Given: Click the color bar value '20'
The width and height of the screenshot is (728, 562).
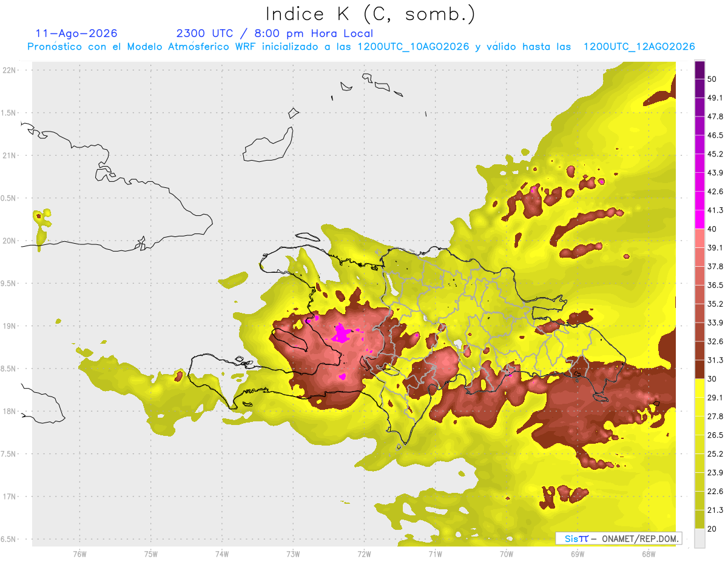Looking at the screenshot, I should [712, 529].
